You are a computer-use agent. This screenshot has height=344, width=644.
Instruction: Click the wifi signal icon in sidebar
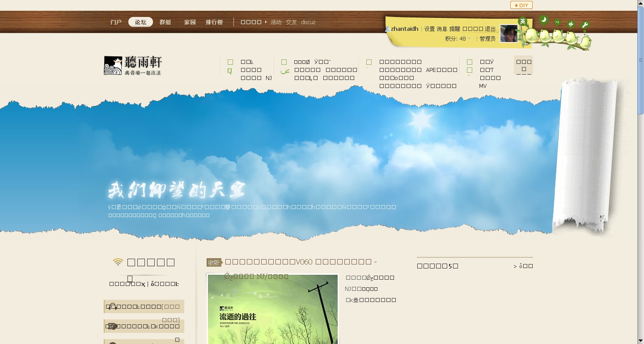[118, 262]
